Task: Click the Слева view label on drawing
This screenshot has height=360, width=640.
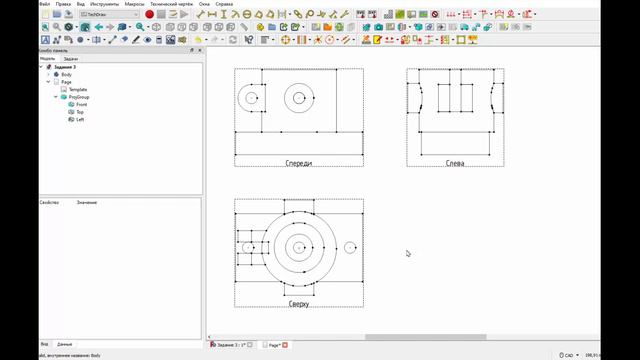Action: pos(455,163)
